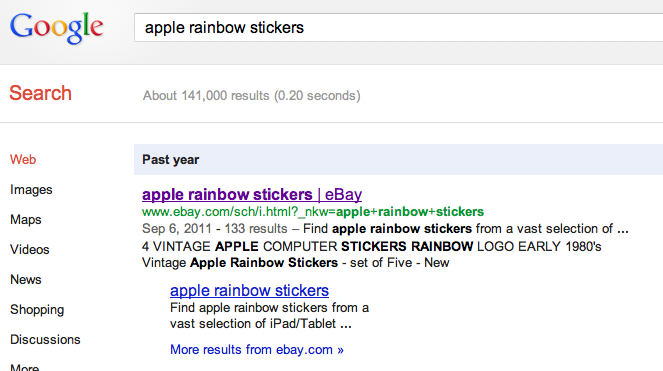Switch to Images results
Viewport: 663px width, 371px height.
coord(31,190)
